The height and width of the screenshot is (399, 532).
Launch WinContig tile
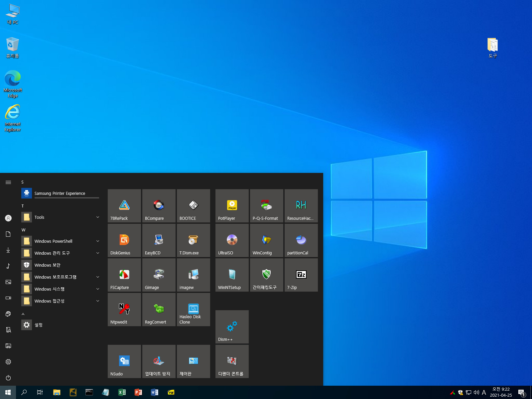click(267, 240)
